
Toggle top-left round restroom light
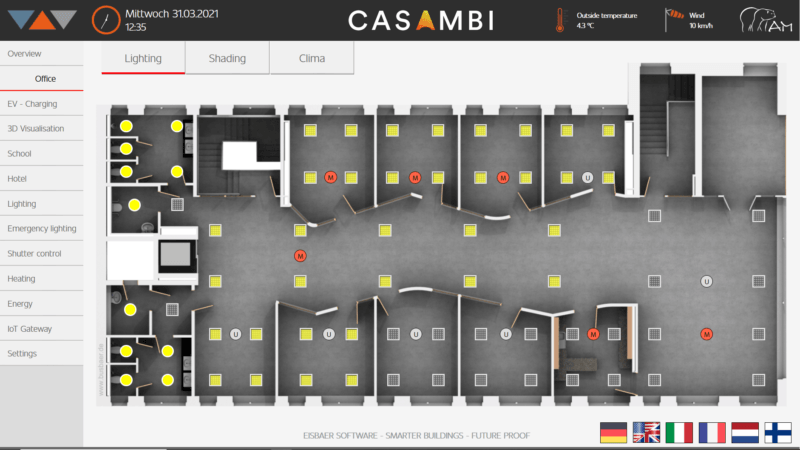pyautogui.click(x=126, y=126)
